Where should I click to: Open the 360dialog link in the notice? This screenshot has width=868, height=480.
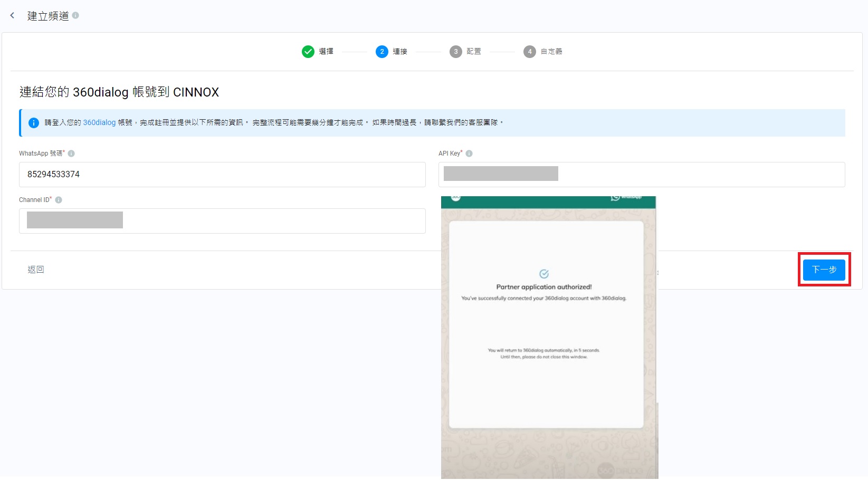point(99,123)
